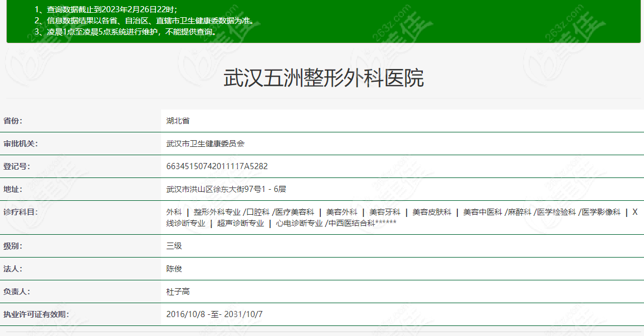Click the 登记号 label
Screen dimensions: 644x336
tap(17, 166)
